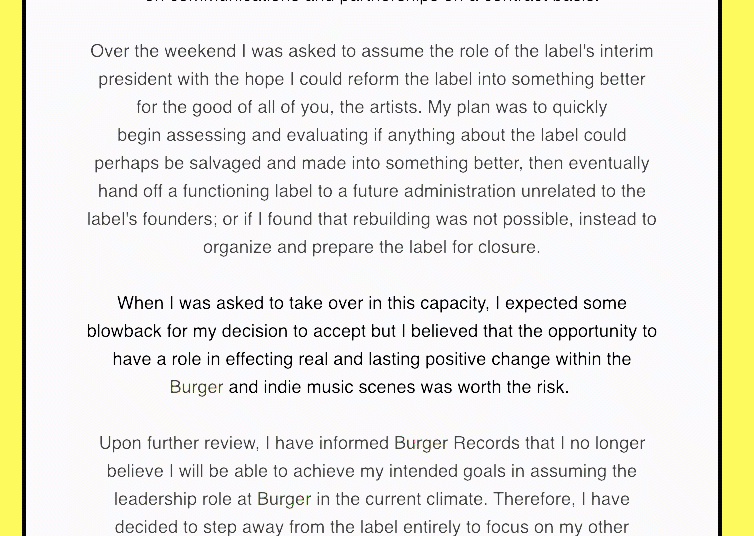The width and height of the screenshot is (754, 536).
Task: Click the cut-off line of text at the top
Action: pos(371,3)
